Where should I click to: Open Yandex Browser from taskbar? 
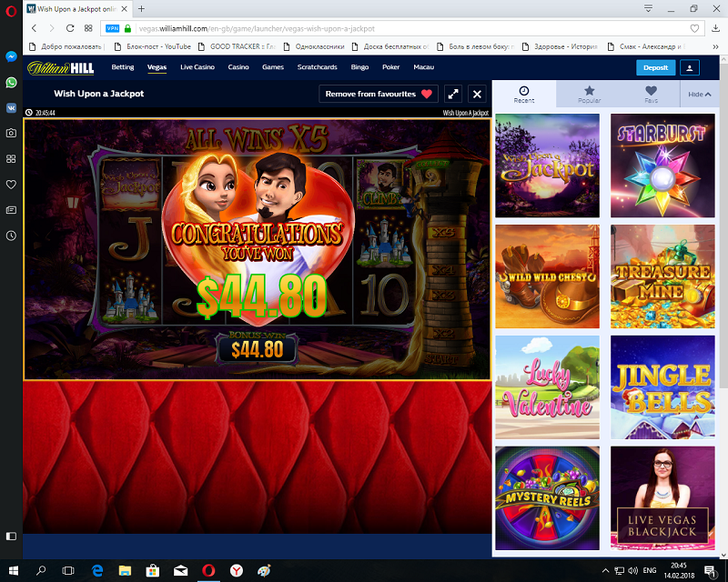pyautogui.click(x=237, y=570)
